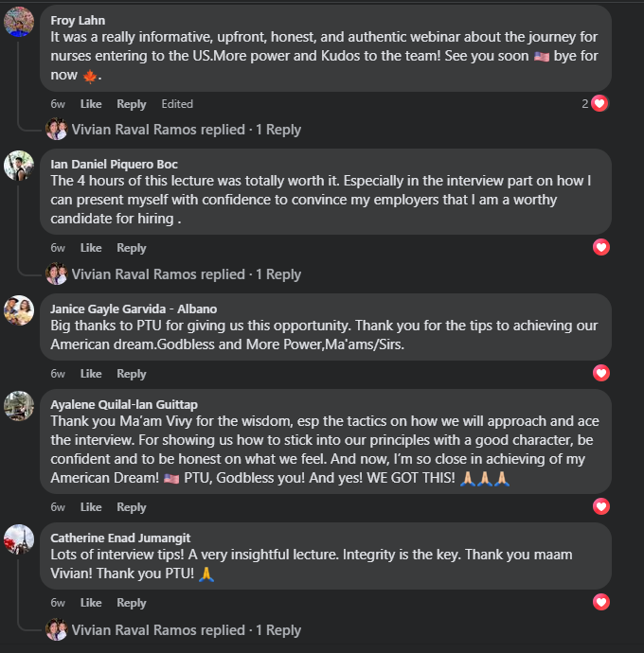The width and height of the screenshot is (644, 653).
Task: Click Froy Lahn's profile picture
Action: [x=19, y=22]
